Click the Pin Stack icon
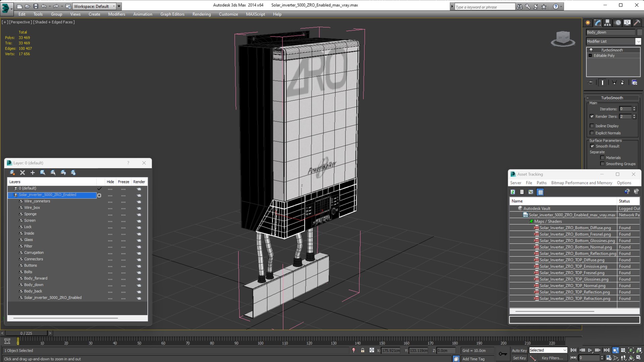 click(x=590, y=82)
